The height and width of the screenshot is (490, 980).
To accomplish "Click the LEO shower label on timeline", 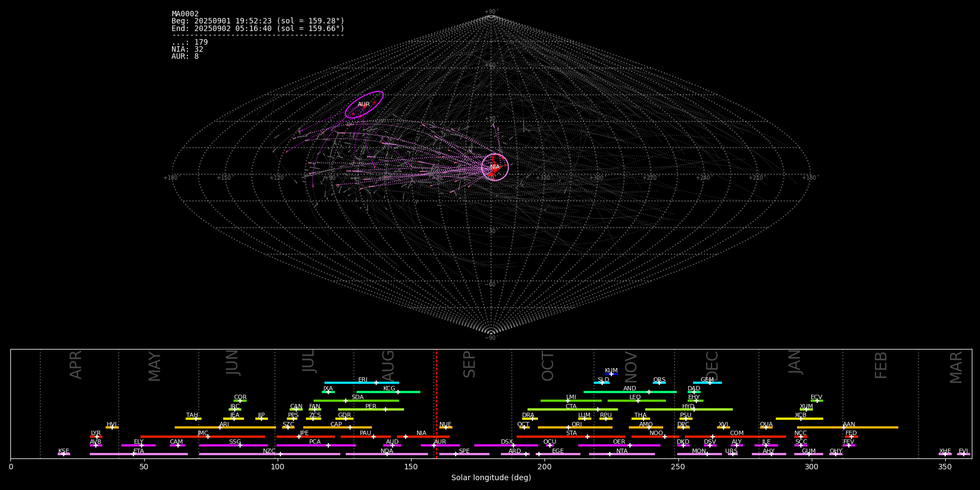I will pos(635,397).
